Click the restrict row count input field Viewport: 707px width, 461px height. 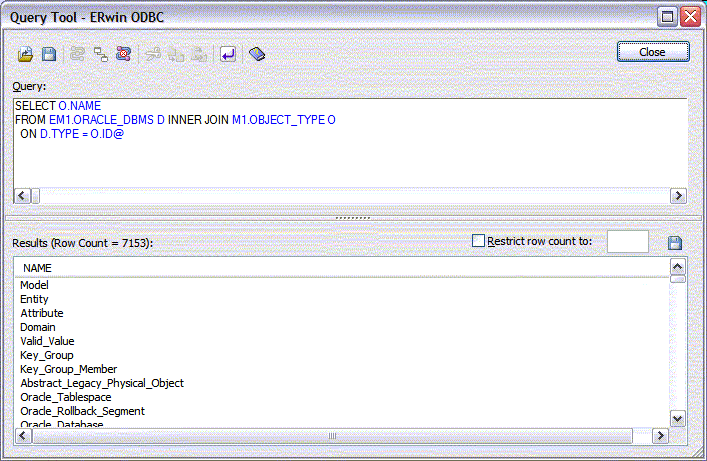[x=628, y=241]
